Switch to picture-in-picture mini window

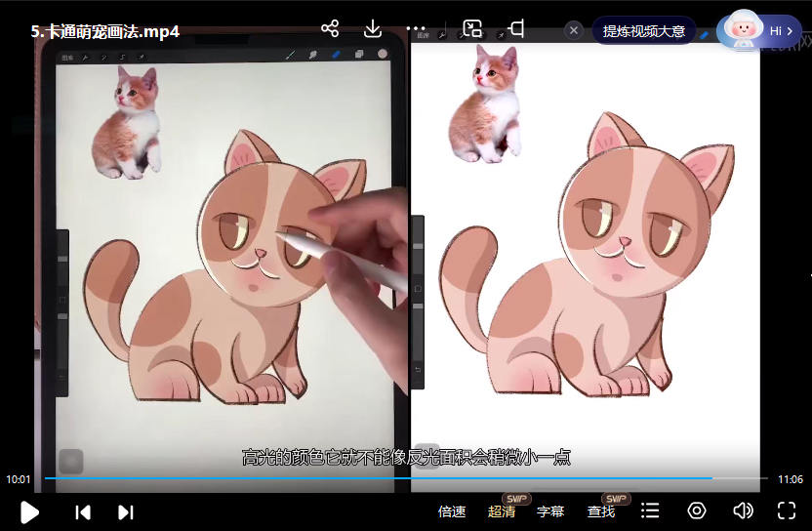(472, 28)
